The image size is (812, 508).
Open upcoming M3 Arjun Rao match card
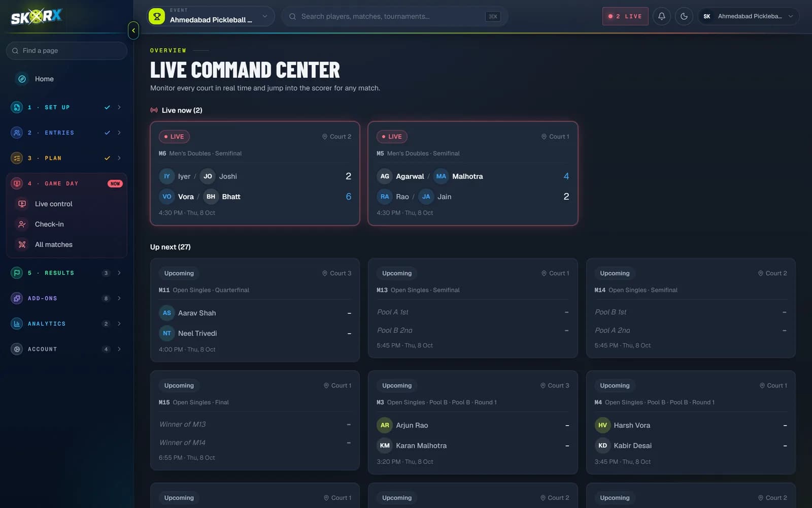coord(473,422)
